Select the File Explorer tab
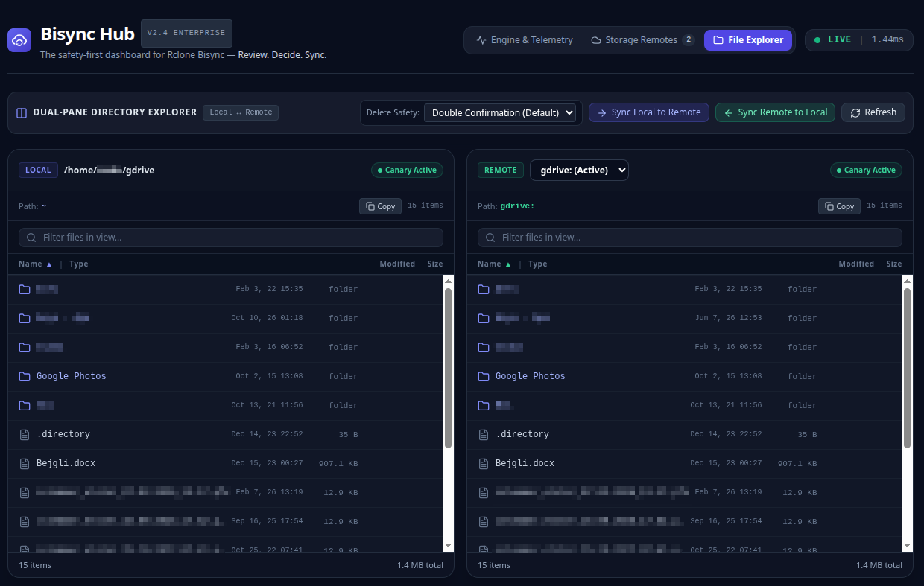This screenshot has width=924, height=586. pyautogui.click(x=748, y=40)
